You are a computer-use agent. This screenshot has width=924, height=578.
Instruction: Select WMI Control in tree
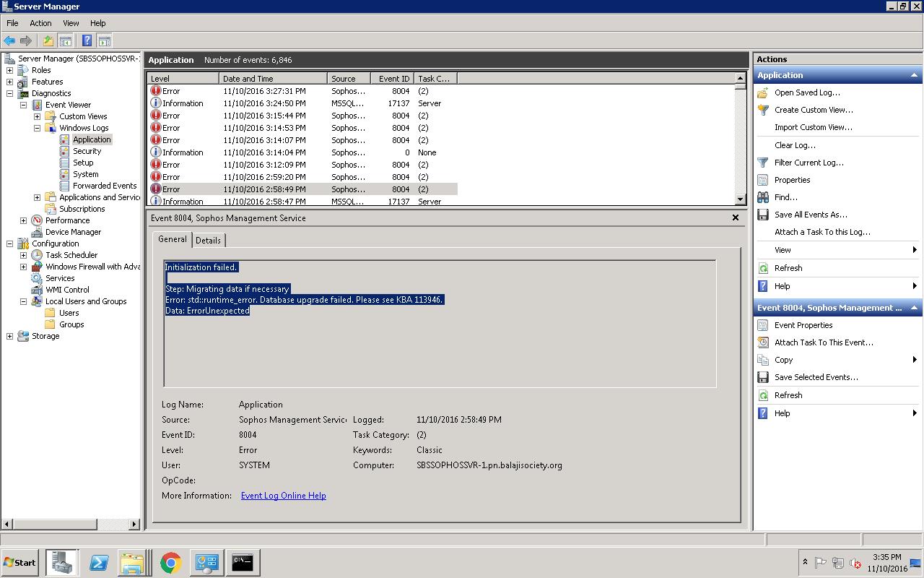click(67, 290)
